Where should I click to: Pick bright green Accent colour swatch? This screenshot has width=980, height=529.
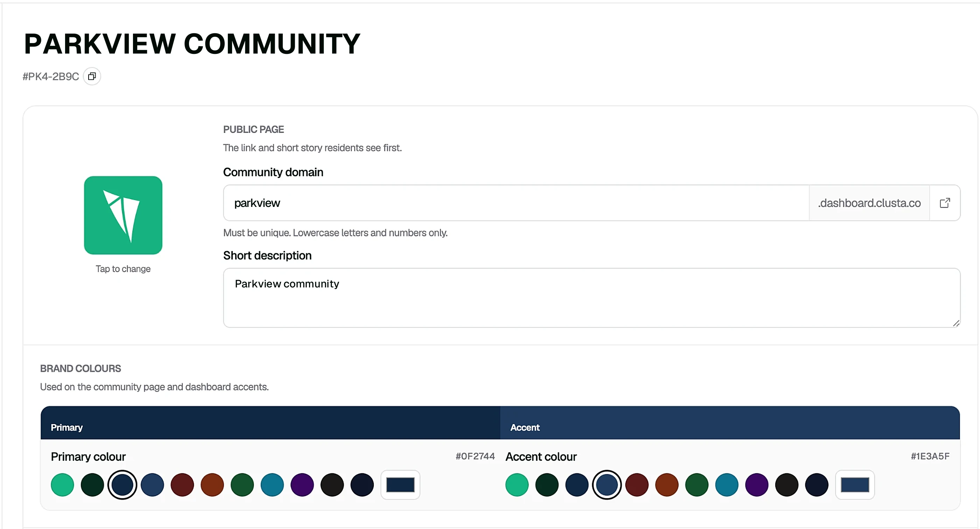pyautogui.click(x=517, y=485)
